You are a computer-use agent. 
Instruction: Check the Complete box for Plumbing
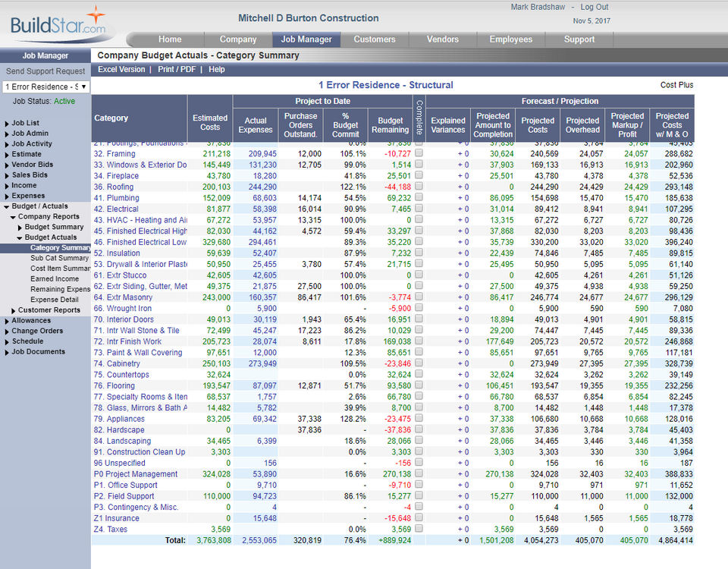coord(419,198)
